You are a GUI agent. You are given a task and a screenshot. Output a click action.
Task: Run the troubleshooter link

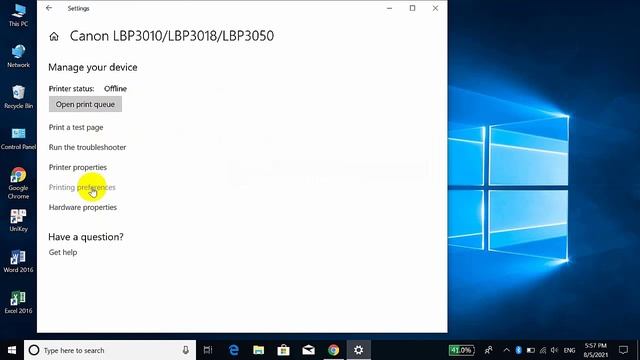click(87, 147)
